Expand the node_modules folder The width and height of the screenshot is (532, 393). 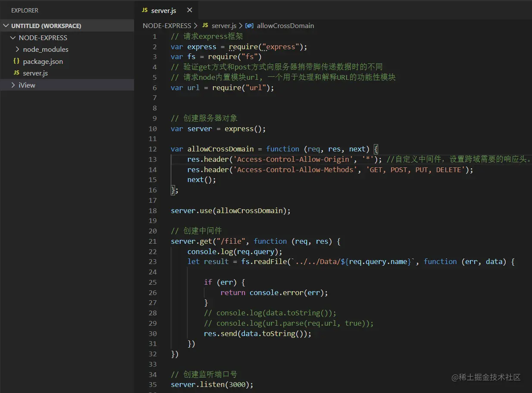click(x=17, y=49)
